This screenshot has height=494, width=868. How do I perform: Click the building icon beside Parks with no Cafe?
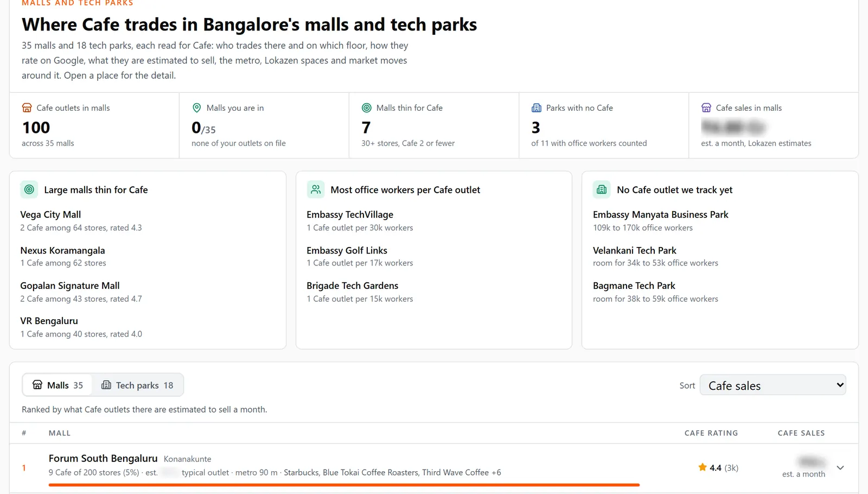coord(537,108)
